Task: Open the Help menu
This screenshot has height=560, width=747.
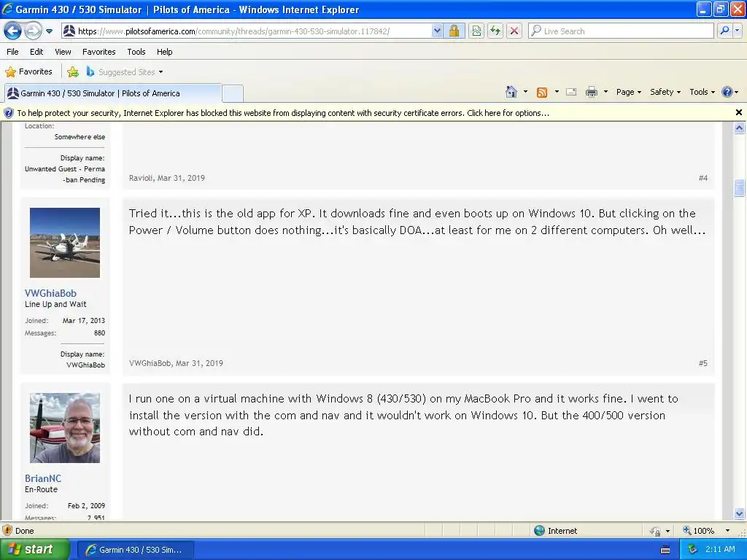Action: (x=164, y=52)
